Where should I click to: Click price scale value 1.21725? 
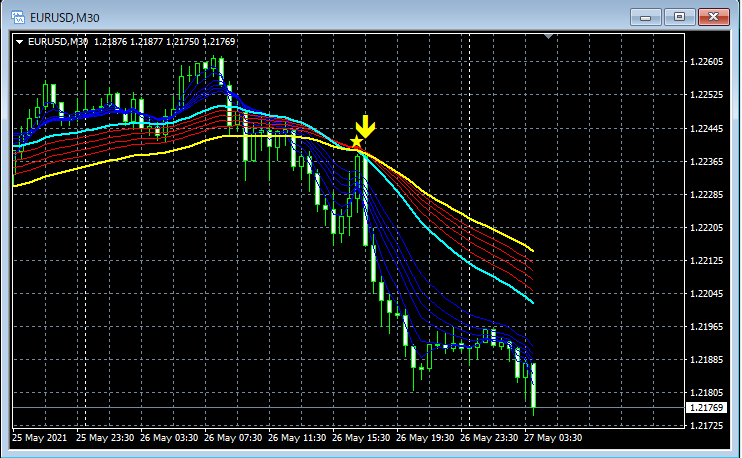pyautogui.click(x=707, y=425)
